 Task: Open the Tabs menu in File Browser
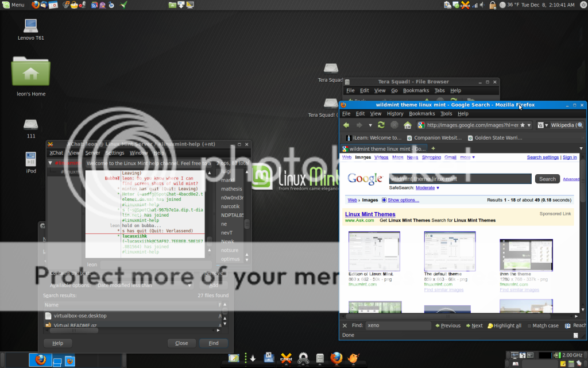[439, 90]
